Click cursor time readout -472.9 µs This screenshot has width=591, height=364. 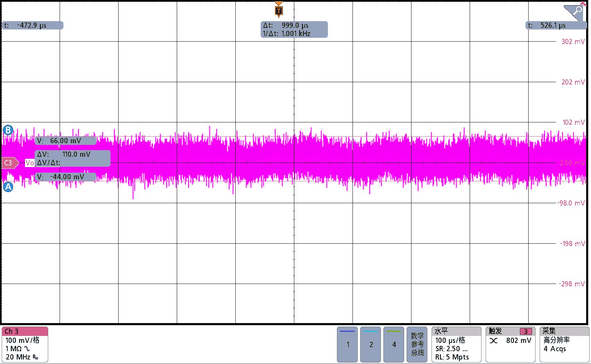point(33,25)
